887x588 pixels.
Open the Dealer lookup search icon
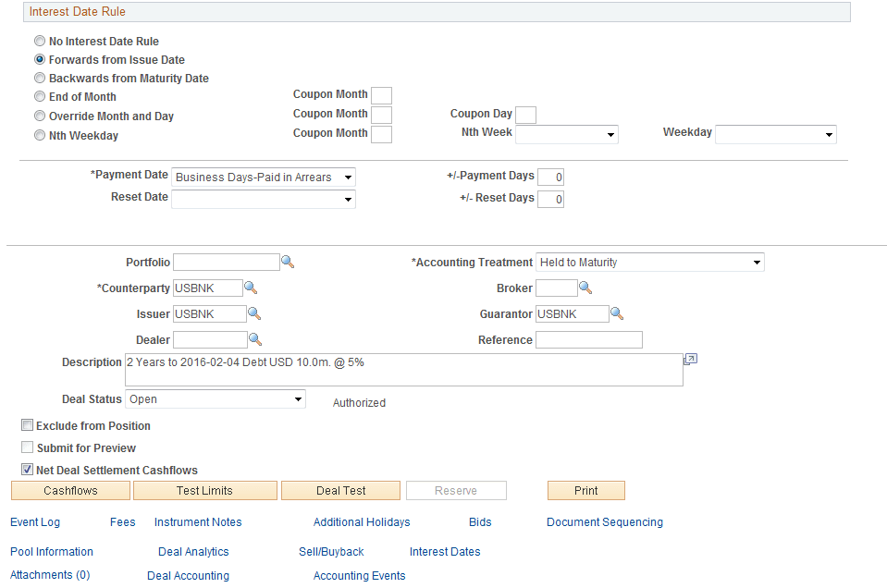tap(252, 339)
